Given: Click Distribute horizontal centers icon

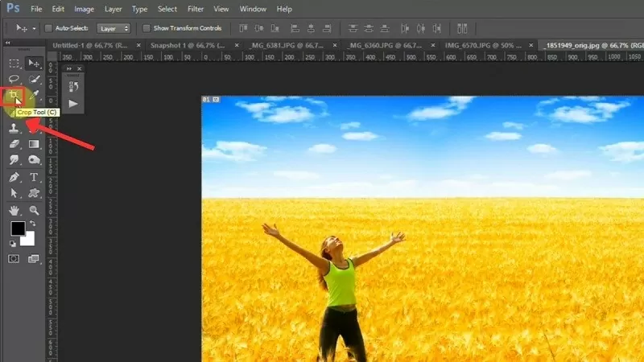Looking at the screenshot, I should coord(420,28).
